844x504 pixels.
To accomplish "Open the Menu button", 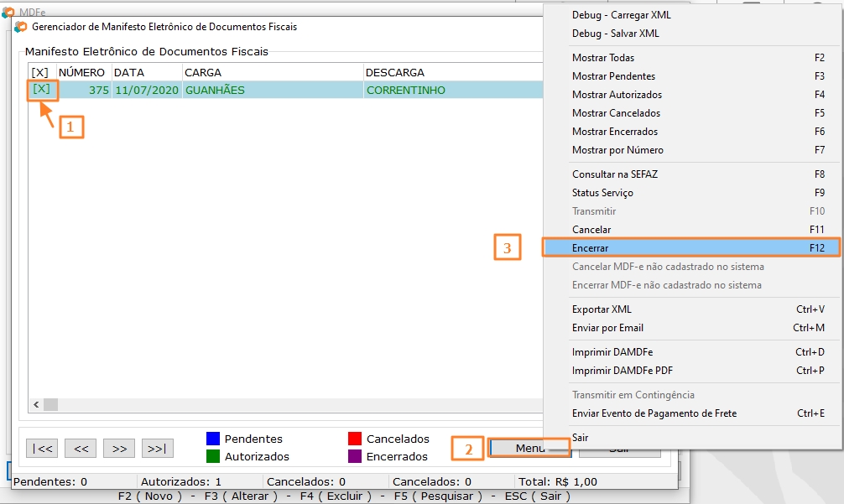I will (x=529, y=448).
